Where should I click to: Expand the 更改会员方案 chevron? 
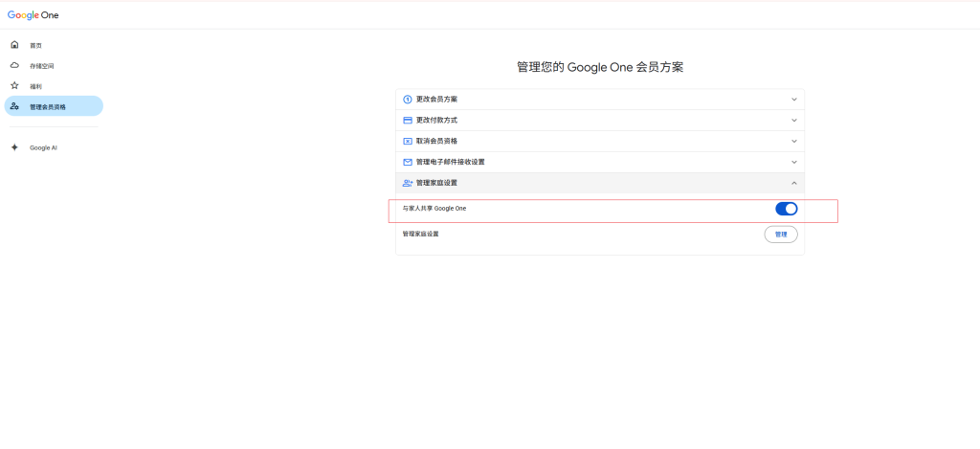pyautogui.click(x=793, y=100)
